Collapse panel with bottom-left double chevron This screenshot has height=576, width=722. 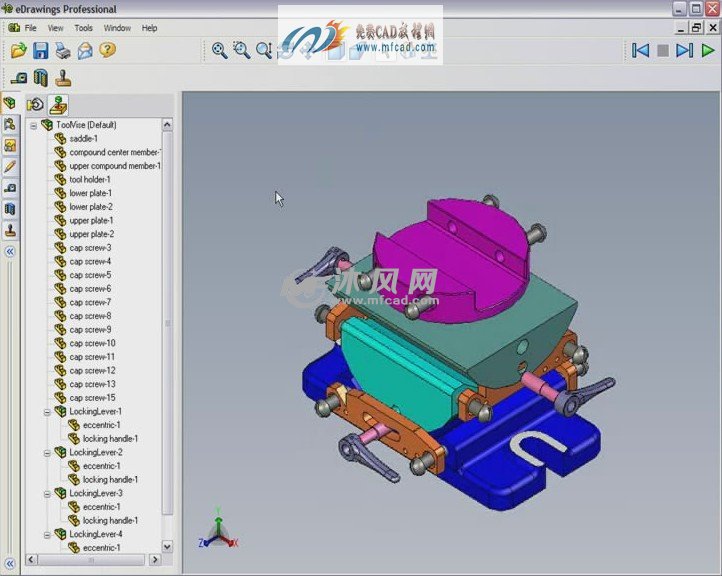(x=10, y=564)
